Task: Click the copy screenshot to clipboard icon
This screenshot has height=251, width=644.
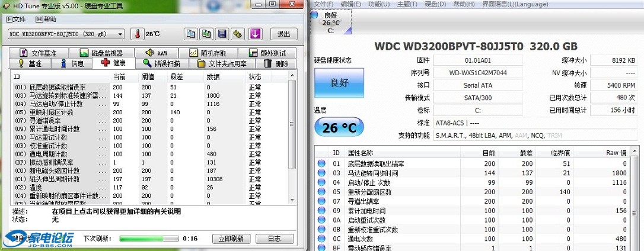Action: [x=207, y=34]
